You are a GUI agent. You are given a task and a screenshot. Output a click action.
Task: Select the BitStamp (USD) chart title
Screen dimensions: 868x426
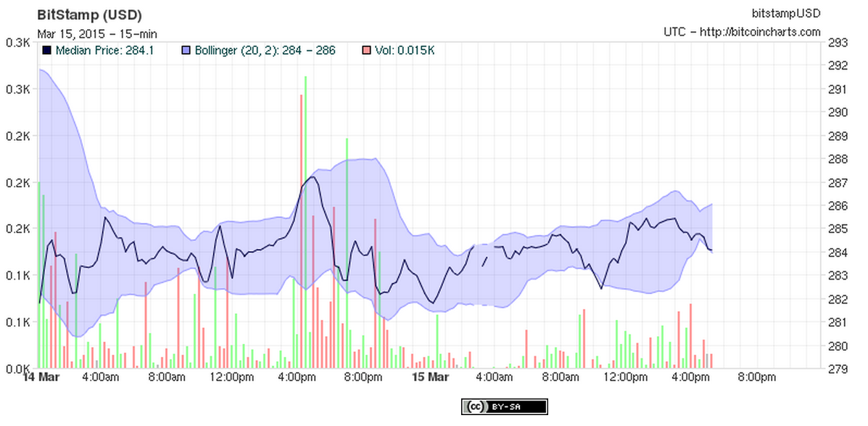(x=88, y=15)
